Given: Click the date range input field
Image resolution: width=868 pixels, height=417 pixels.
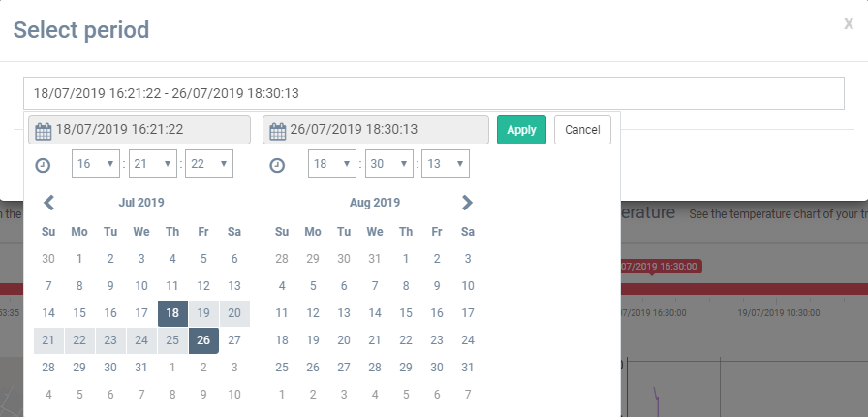Looking at the screenshot, I should pos(434,93).
